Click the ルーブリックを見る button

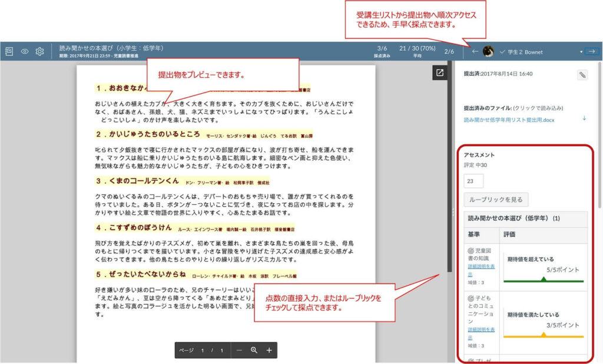(x=496, y=199)
